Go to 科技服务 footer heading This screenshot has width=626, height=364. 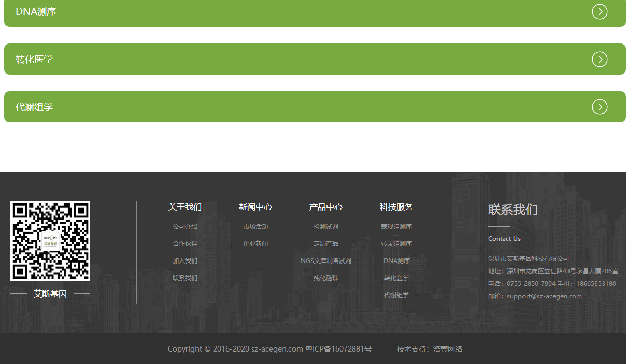(x=396, y=207)
